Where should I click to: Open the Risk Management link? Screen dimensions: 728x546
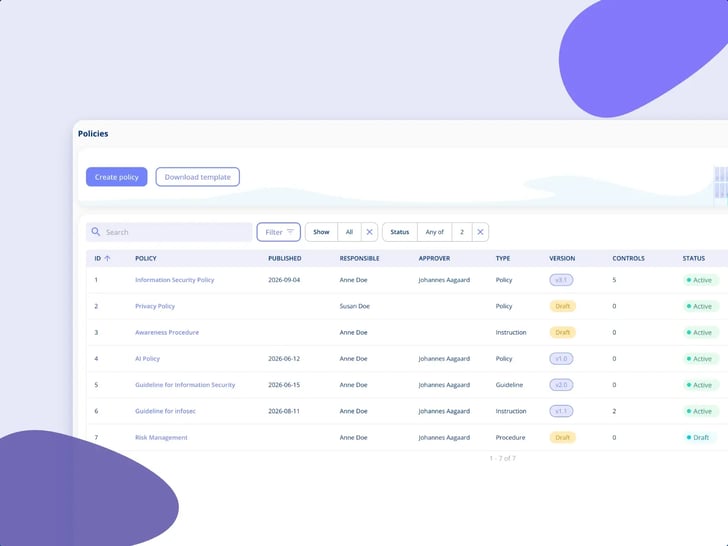point(161,437)
